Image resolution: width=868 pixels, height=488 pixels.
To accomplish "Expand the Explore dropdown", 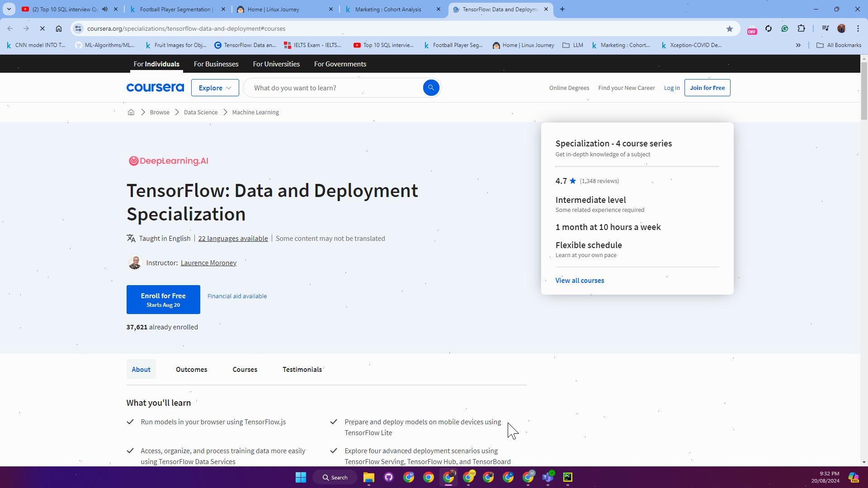I will [215, 88].
